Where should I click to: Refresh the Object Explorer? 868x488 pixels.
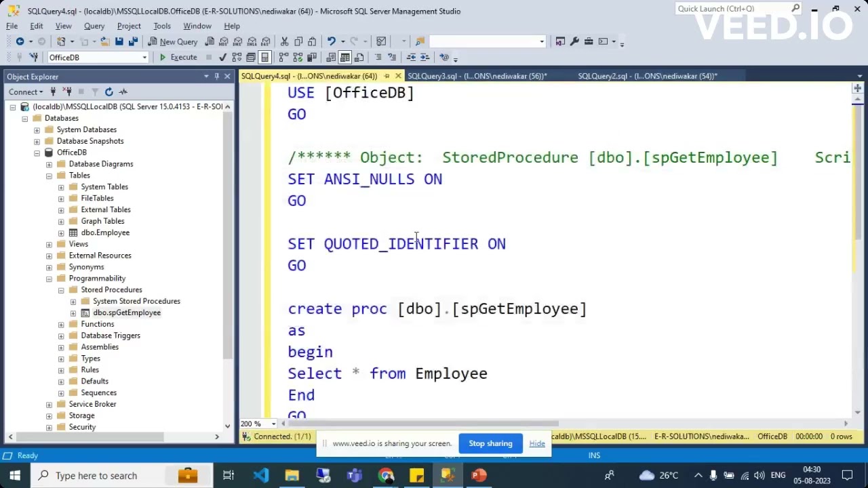click(x=108, y=91)
